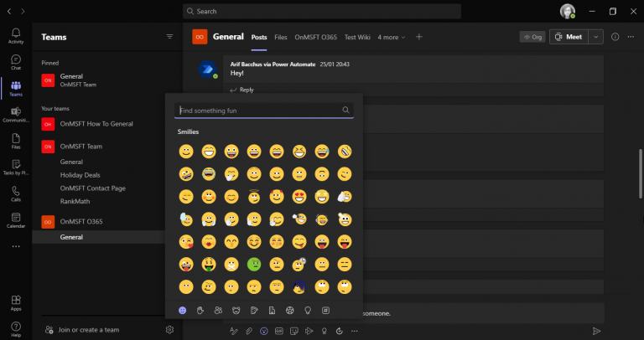Open Chat from the left rail

pos(16,62)
